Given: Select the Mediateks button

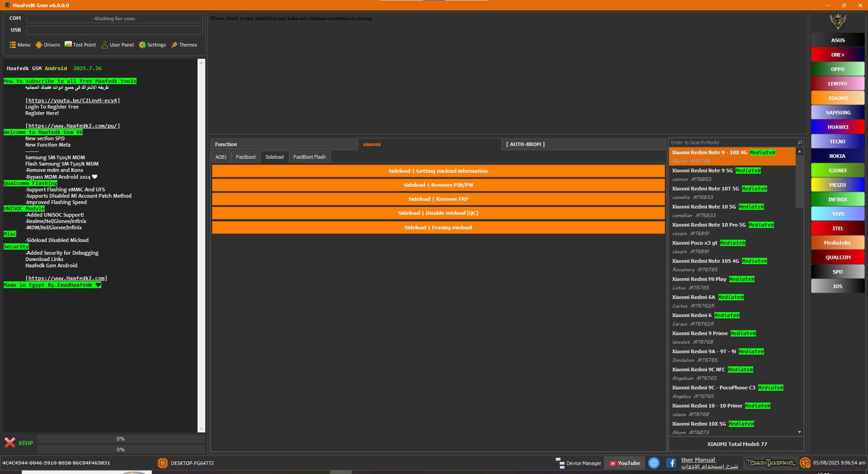Looking at the screenshot, I should (838, 242).
